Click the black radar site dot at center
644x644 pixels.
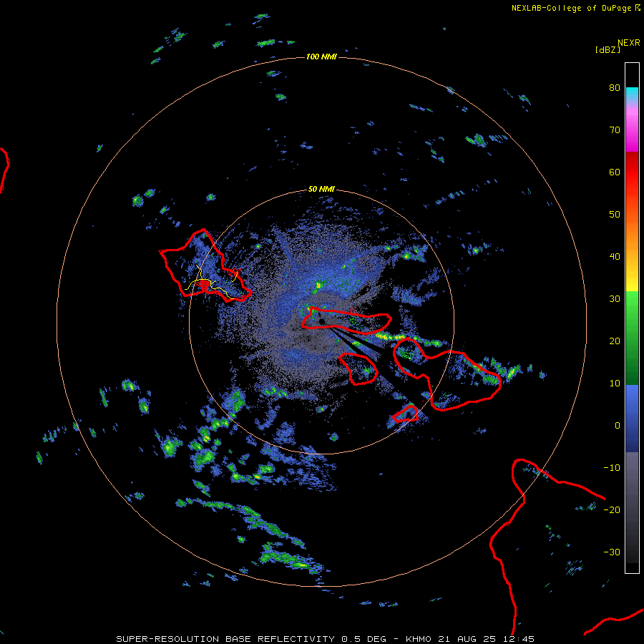pos(322,321)
